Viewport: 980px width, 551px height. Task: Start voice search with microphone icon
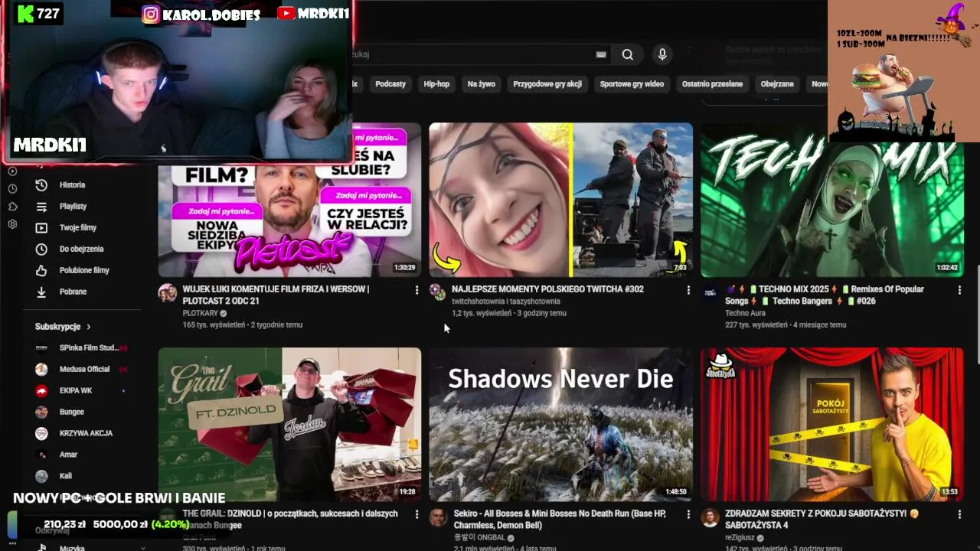coord(662,54)
